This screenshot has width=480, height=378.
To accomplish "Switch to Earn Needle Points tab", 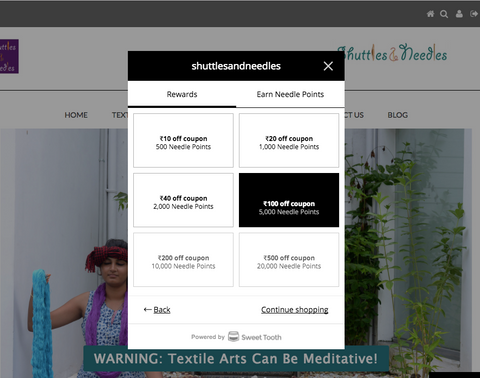I will click(290, 94).
